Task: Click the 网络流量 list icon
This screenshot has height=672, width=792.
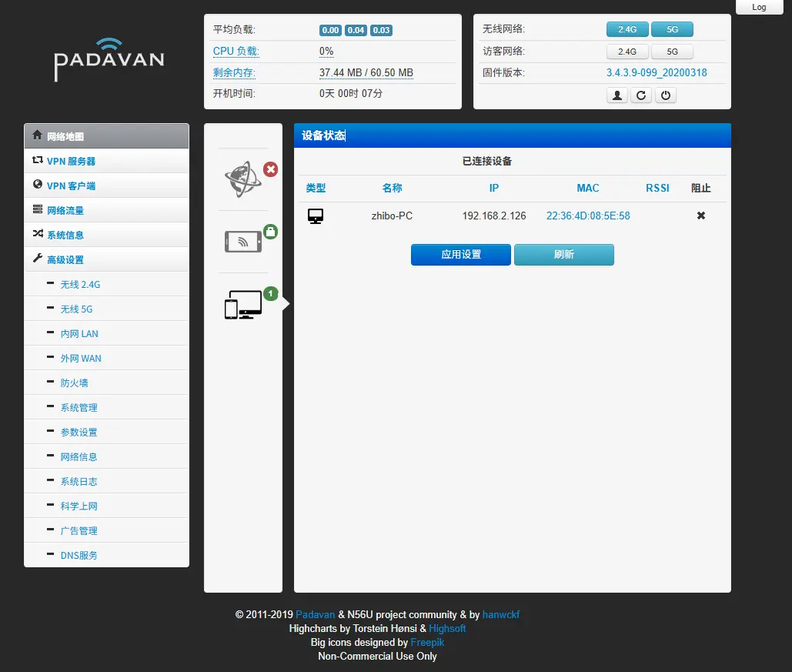Action: 38,209
